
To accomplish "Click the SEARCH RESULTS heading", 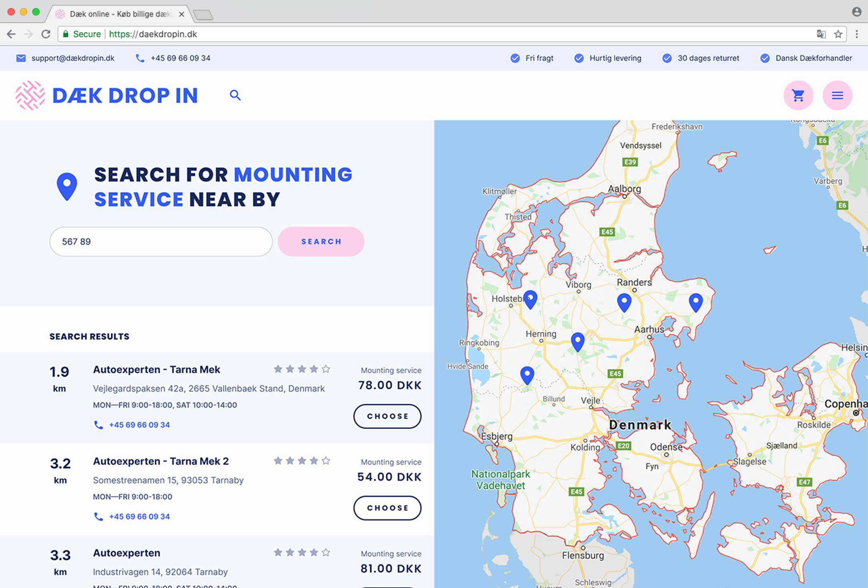I will [89, 337].
